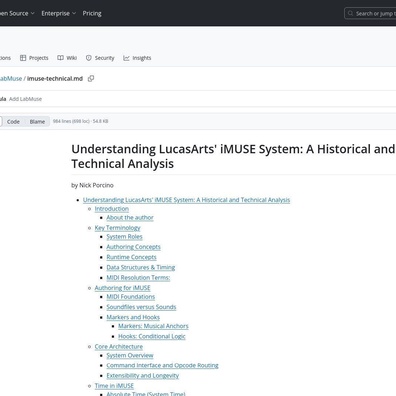
Task: Open Data Structures & Timing link
Action: click(x=141, y=267)
